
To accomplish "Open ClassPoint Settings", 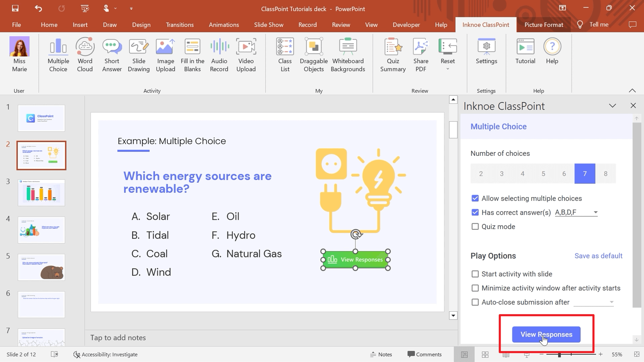I will (x=486, y=51).
